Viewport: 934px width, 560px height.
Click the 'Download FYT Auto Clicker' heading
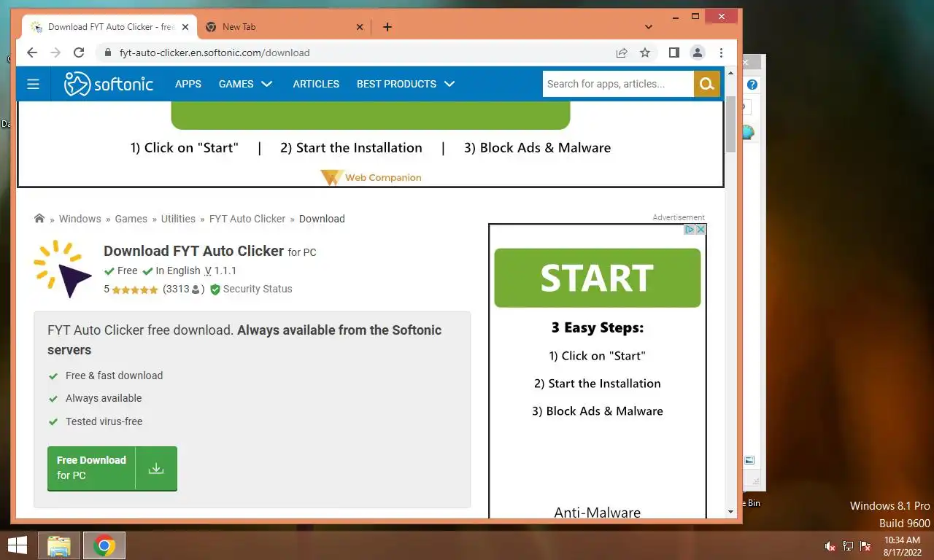pos(194,251)
